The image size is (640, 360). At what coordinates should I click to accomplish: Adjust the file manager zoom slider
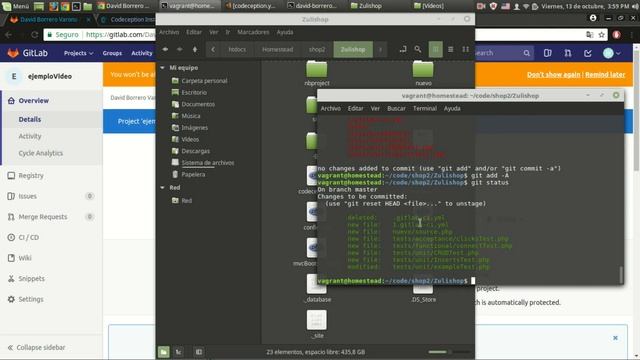coord(449,352)
